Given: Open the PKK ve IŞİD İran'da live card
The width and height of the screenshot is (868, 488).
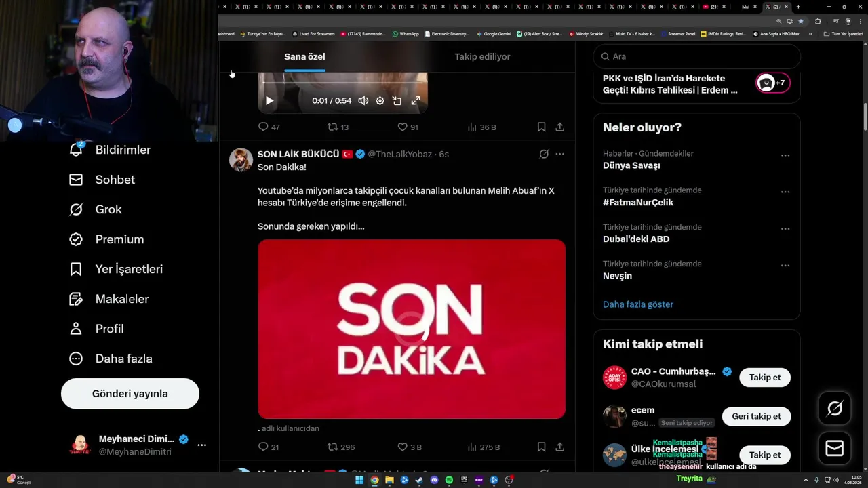Looking at the screenshot, I should click(696, 84).
